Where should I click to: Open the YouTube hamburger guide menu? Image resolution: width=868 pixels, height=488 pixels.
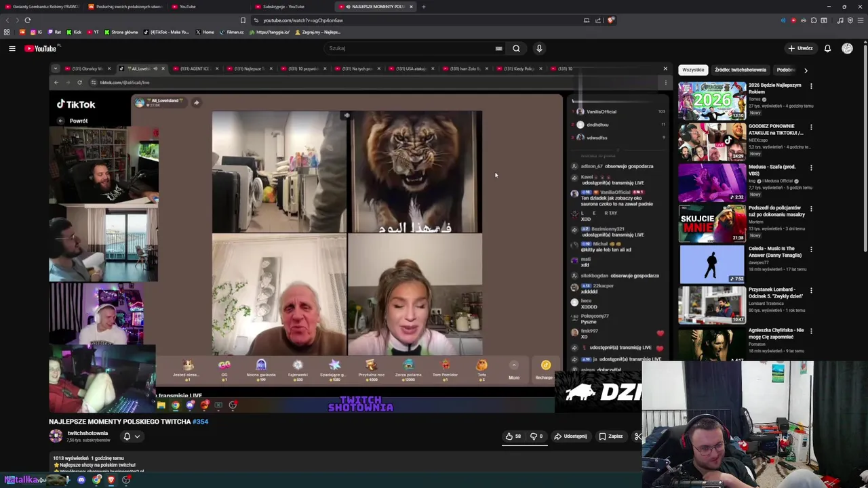[x=12, y=48]
